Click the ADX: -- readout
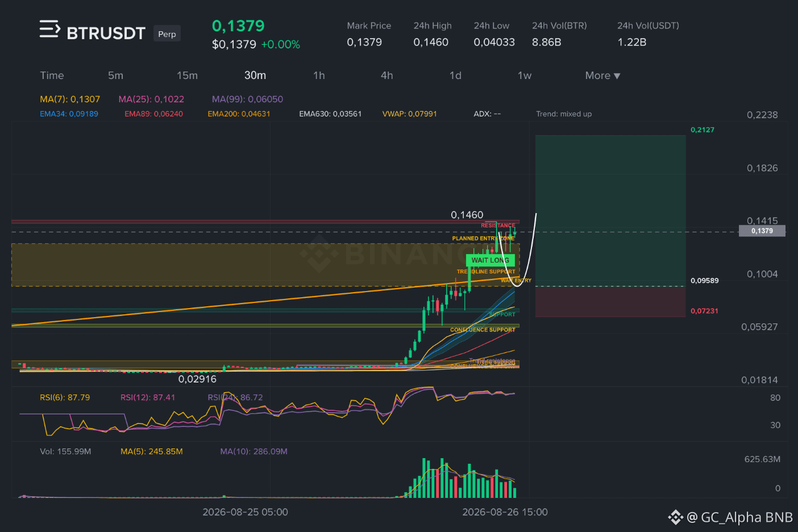The width and height of the screenshot is (798, 532). tap(487, 114)
